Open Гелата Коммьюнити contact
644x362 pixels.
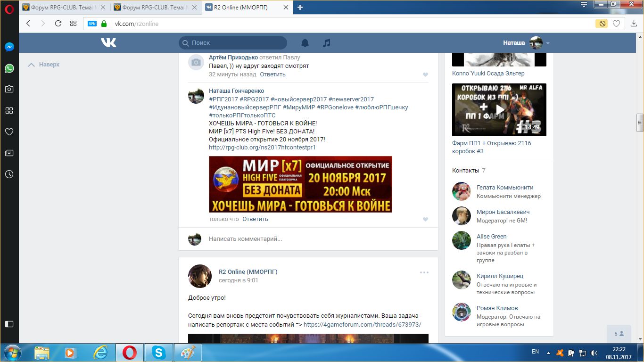click(x=505, y=188)
